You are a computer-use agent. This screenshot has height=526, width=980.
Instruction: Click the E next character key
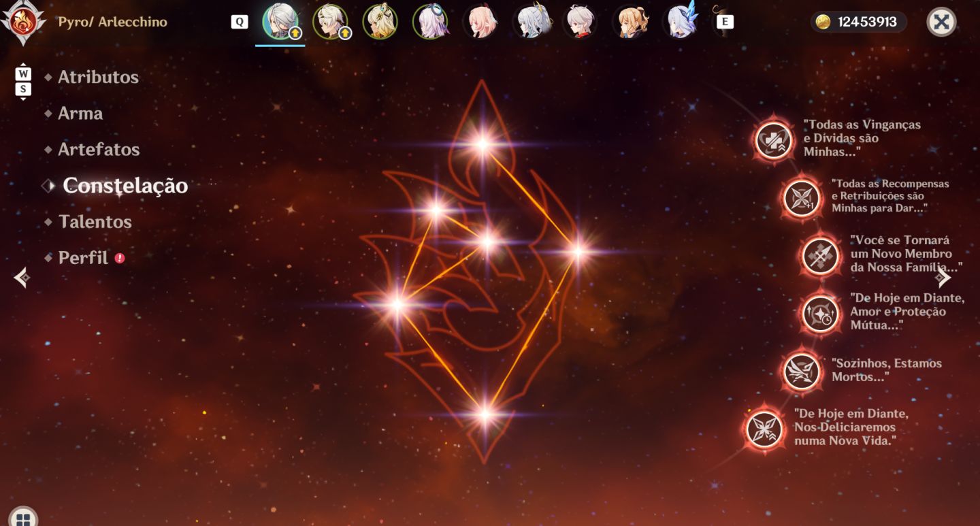725,22
